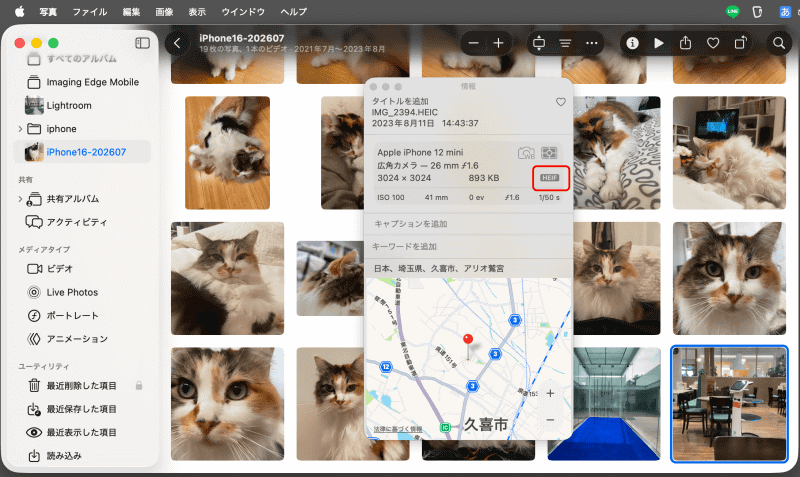Toggle the info panel button
The height and width of the screenshot is (477, 800).
[x=632, y=43]
